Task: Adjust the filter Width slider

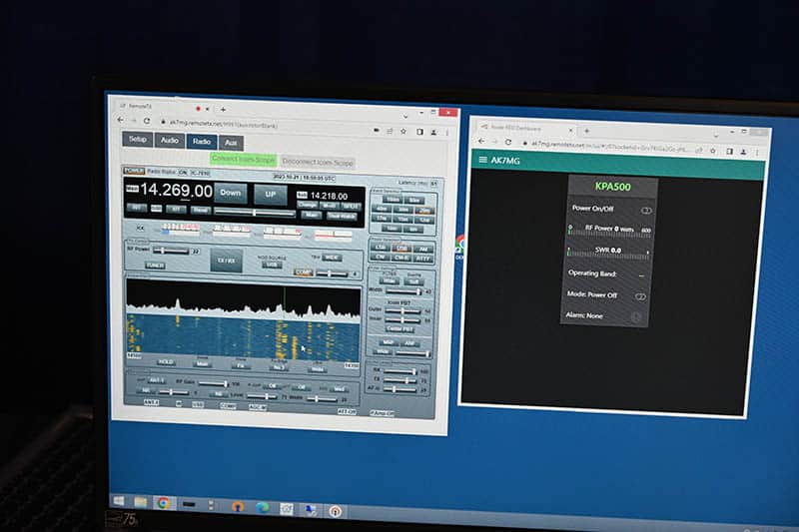Action: pos(403,291)
